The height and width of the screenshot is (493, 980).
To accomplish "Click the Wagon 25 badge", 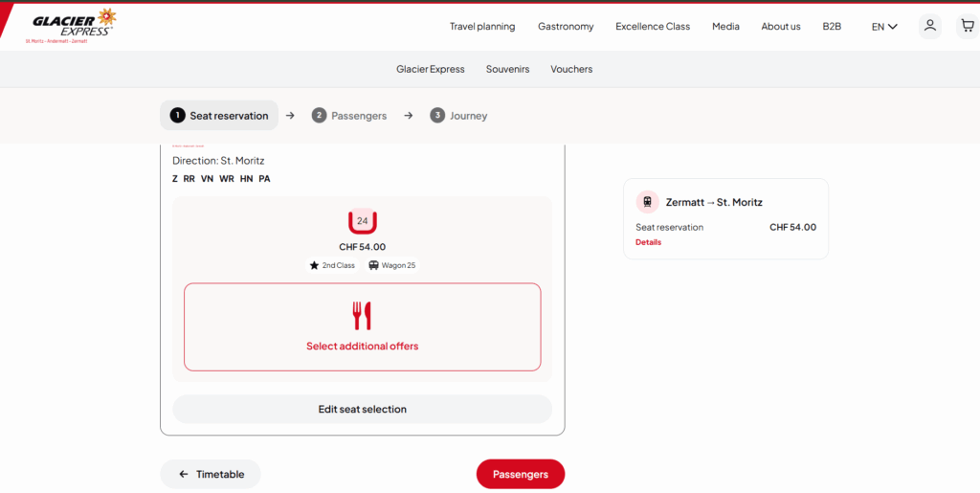I will coord(392,265).
